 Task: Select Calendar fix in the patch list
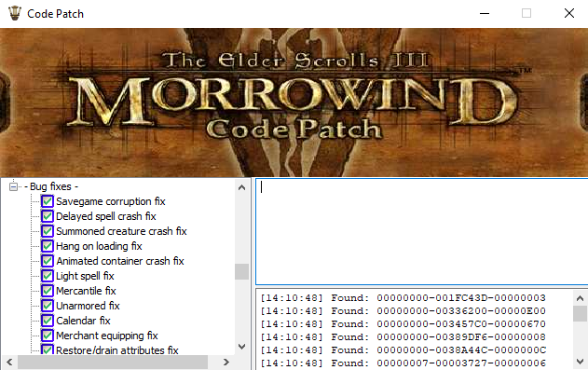pos(83,321)
